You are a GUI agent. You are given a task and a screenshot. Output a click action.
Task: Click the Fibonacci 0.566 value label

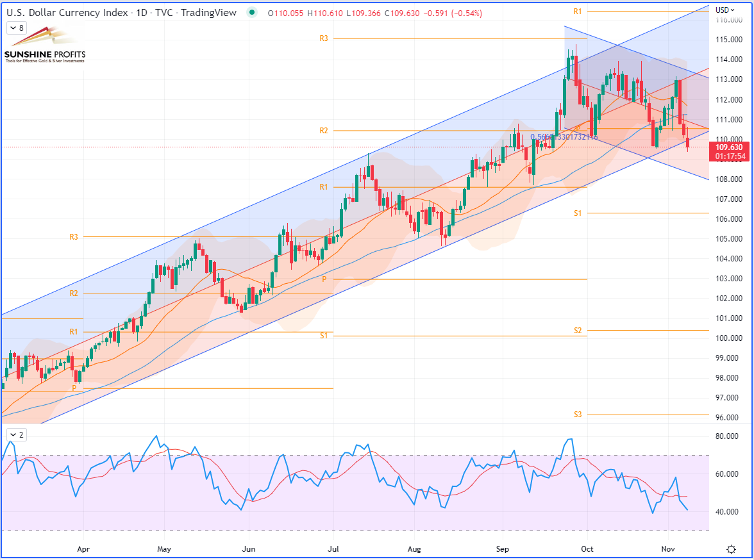point(564,137)
